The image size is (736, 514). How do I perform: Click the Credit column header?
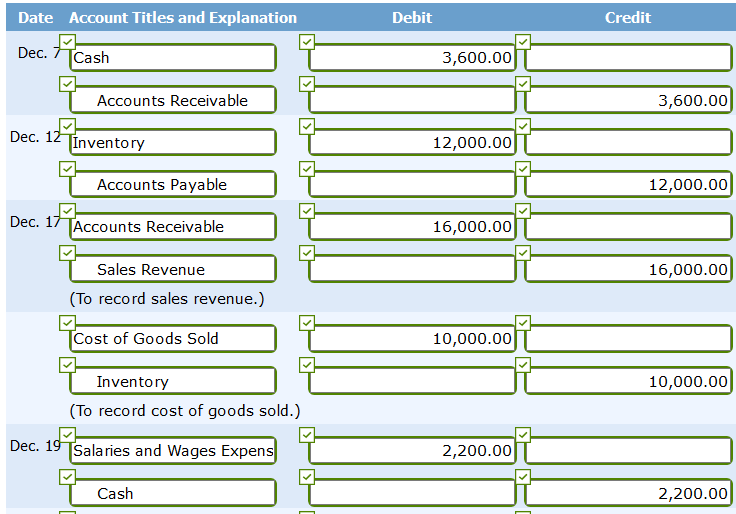(x=628, y=17)
